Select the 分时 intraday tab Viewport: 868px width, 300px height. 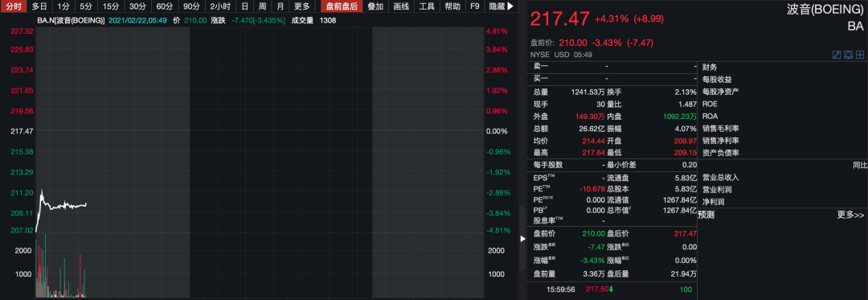click(x=14, y=6)
